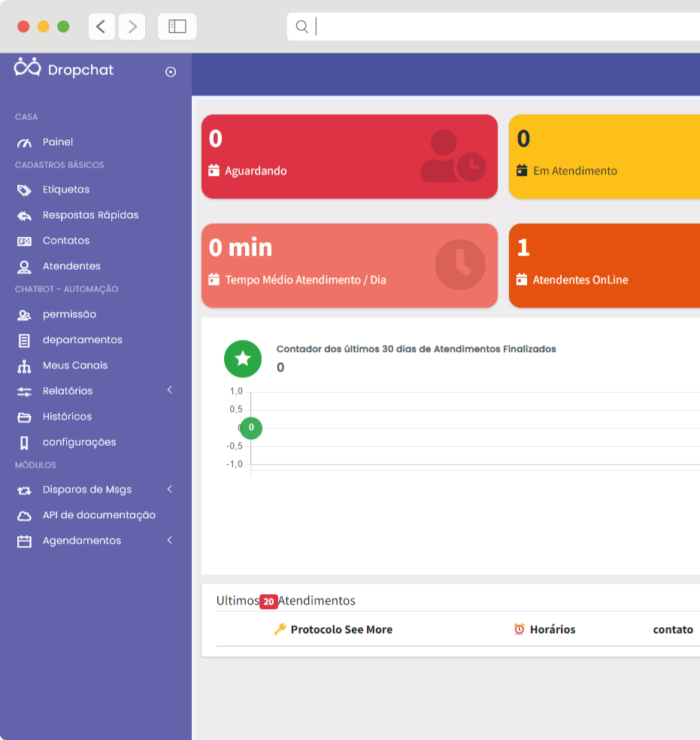The height and width of the screenshot is (740, 700).
Task: Click the browser back arrow button
Action: click(102, 26)
